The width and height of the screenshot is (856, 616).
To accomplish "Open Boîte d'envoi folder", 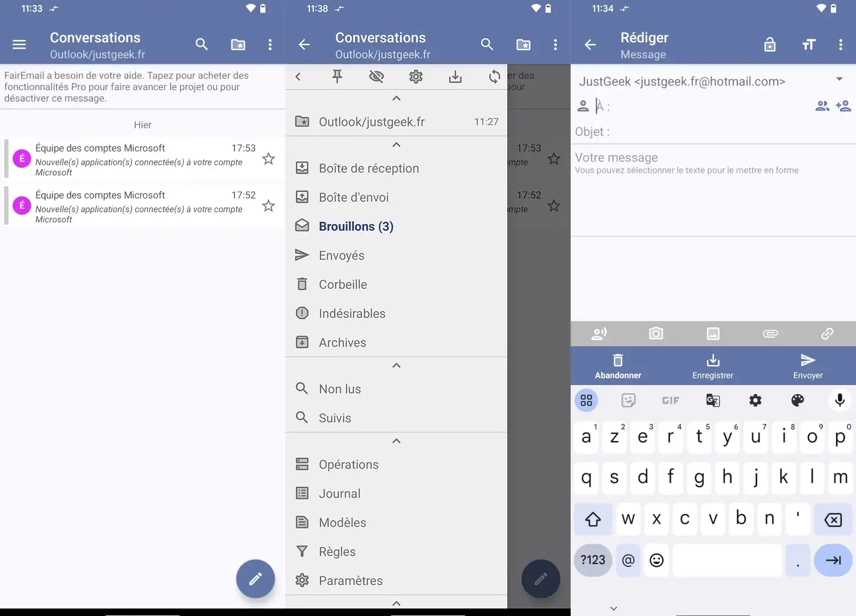I will point(397,197).
